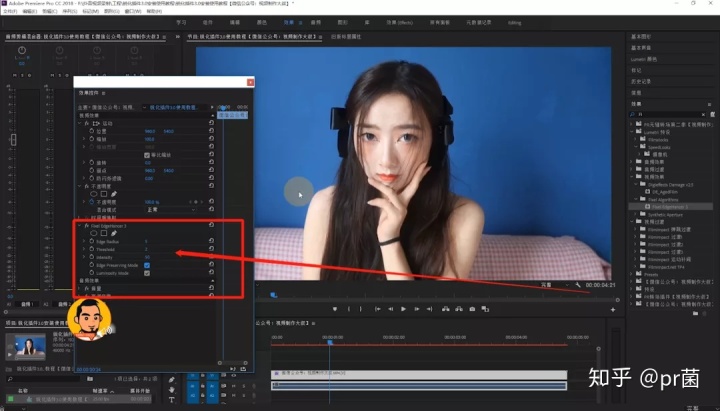
Task: Select pen mask tool under Pixel EdgeHancer 3
Action: click(x=113, y=233)
